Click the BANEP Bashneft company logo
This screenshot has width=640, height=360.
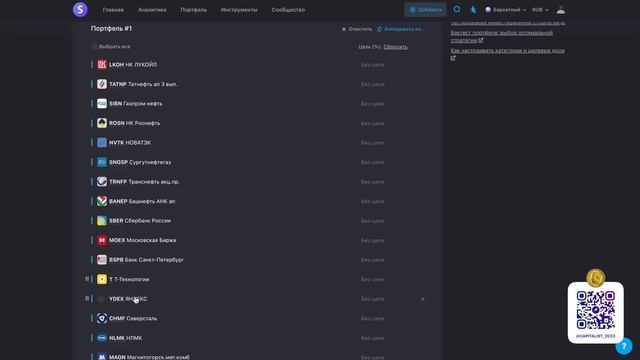tap(102, 201)
